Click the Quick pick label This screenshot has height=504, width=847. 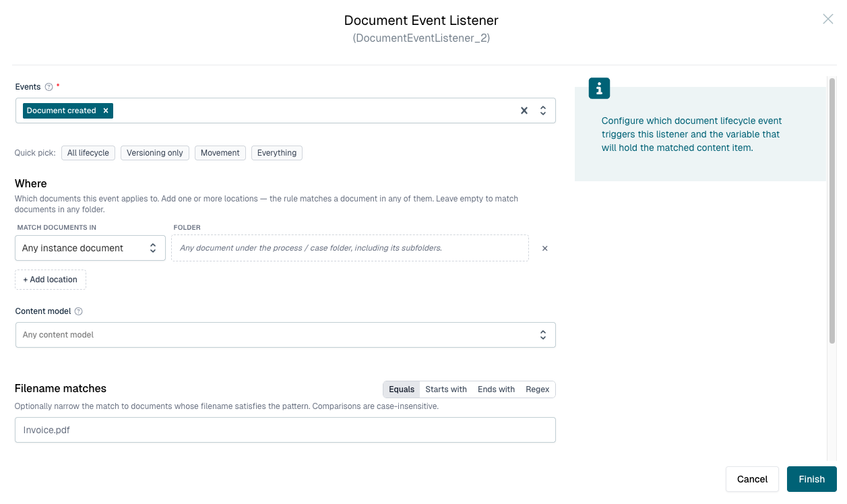pos(35,153)
